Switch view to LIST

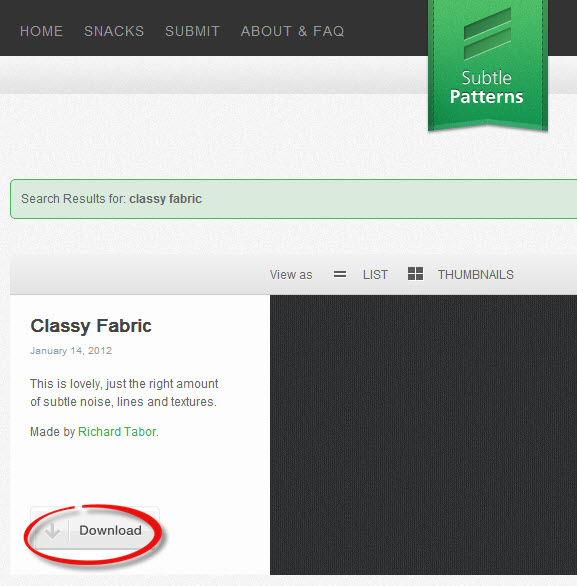point(375,275)
